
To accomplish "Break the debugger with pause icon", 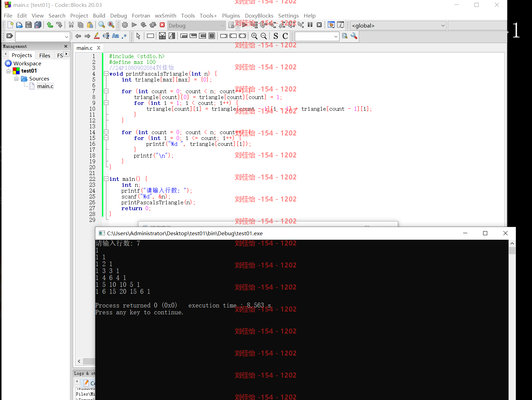I will point(310,25).
